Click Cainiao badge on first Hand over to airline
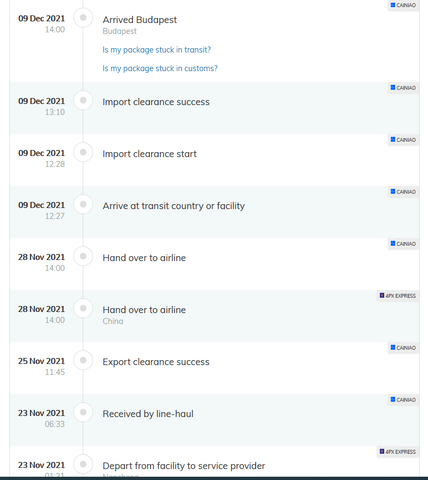428x480 pixels. pyautogui.click(x=403, y=244)
